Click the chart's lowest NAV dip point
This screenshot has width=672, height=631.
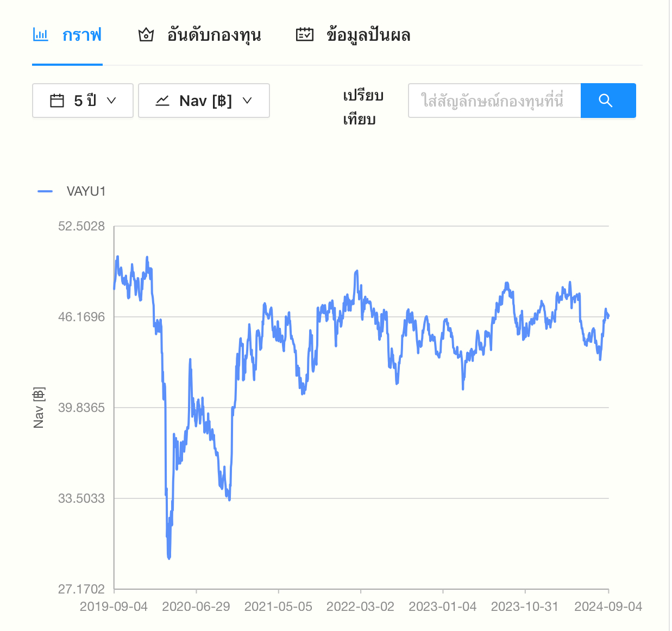coord(169,558)
